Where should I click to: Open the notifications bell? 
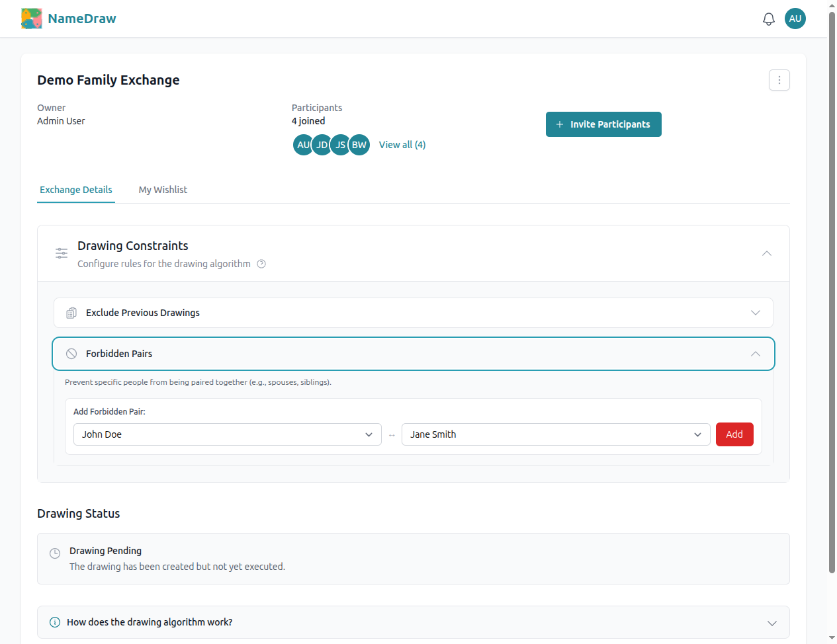pos(768,19)
